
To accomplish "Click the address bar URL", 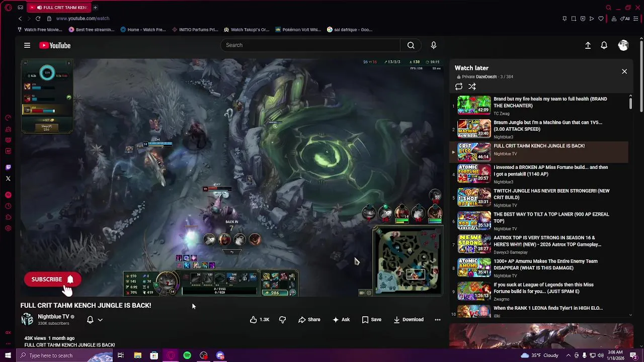I will point(83,19).
